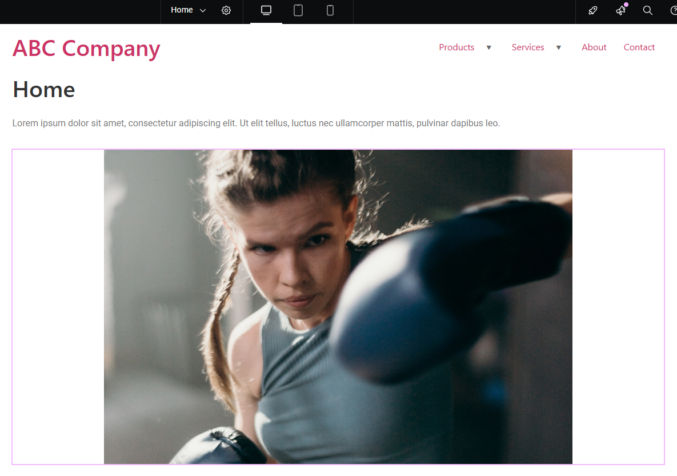Switch to tablet preview mode

(x=298, y=10)
